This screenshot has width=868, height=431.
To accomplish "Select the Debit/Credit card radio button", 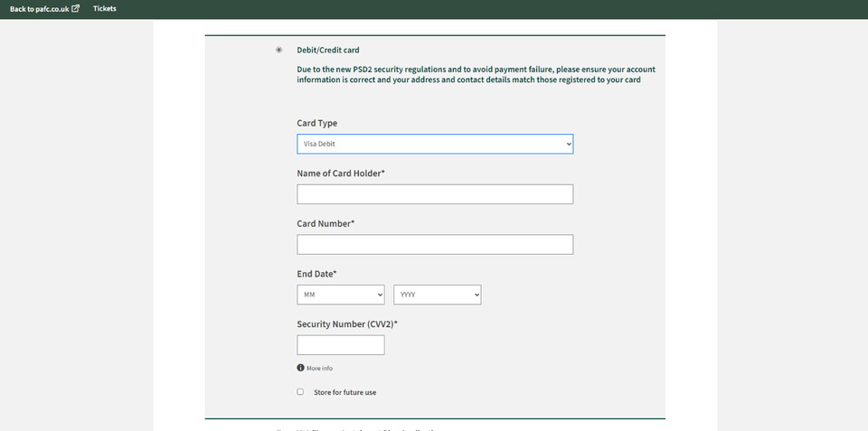I will [x=278, y=50].
